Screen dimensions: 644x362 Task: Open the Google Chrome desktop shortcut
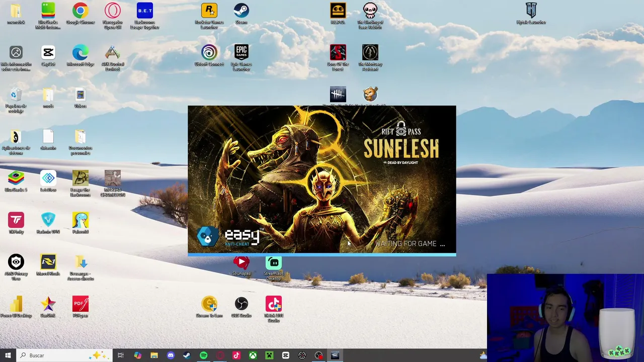click(80, 14)
